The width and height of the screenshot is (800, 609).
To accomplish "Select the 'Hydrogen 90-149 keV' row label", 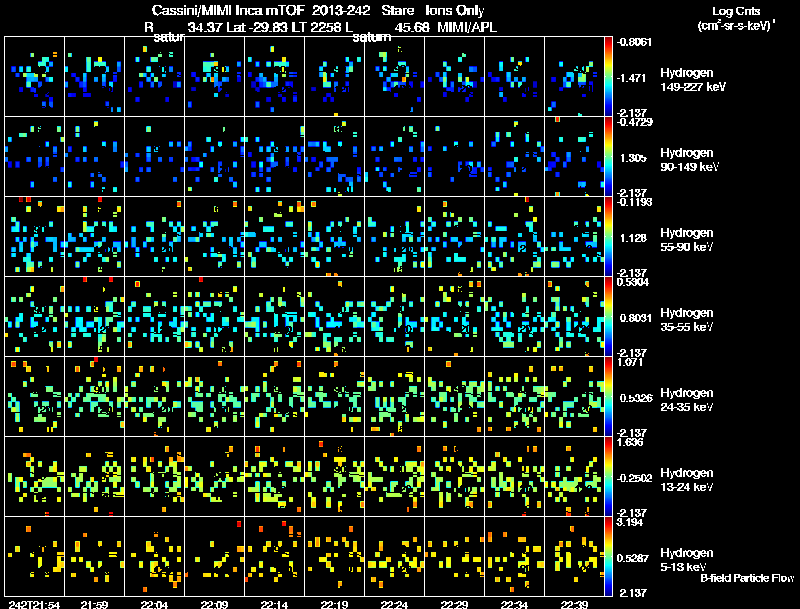I will click(690, 160).
